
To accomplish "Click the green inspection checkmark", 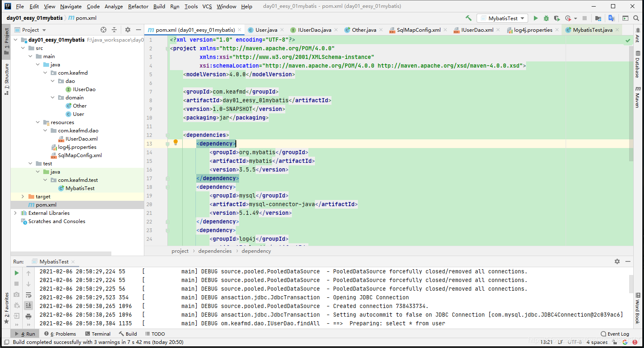I will [x=628, y=40].
